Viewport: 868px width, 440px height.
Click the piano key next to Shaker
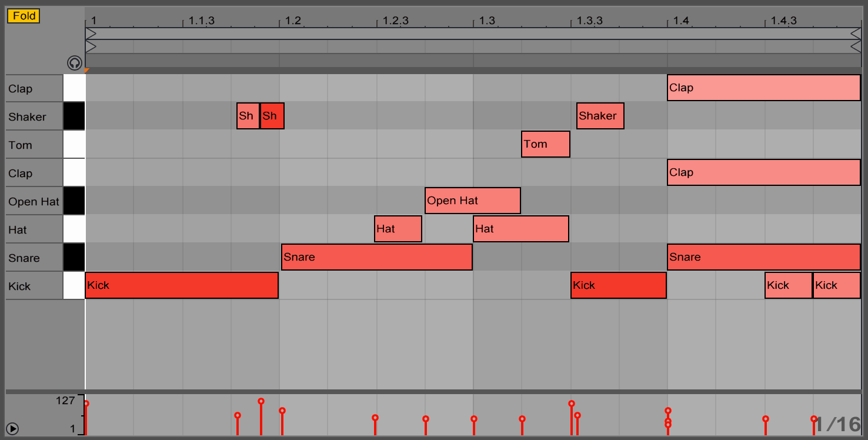pos(74,116)
